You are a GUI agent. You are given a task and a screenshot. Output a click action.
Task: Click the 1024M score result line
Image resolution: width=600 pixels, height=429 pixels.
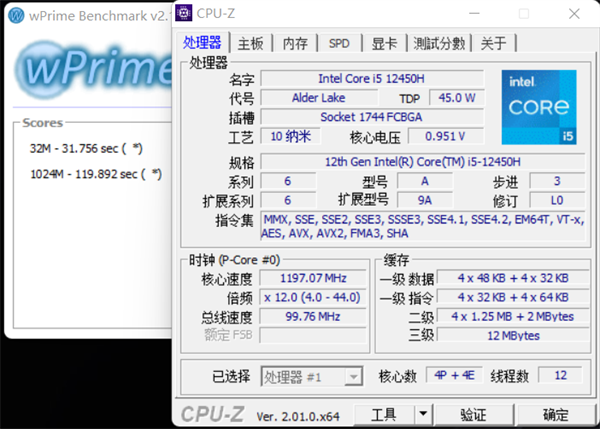click(96, 173)
